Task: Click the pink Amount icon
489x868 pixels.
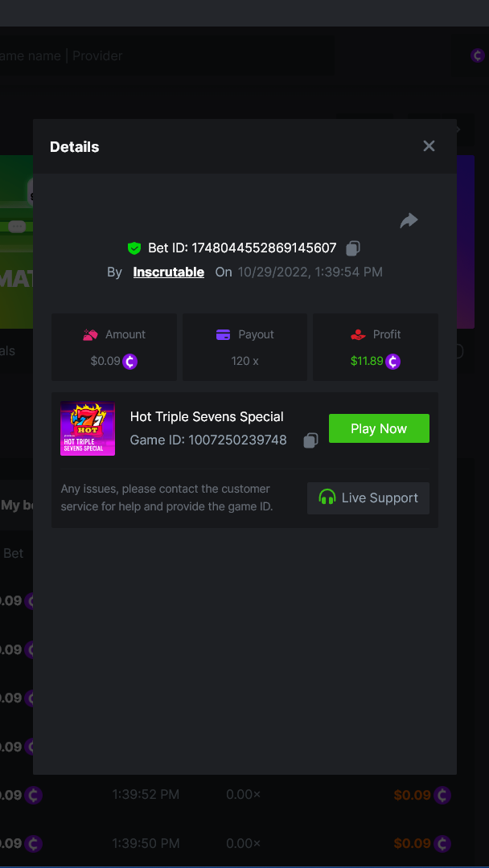Action: click(90, 334)
